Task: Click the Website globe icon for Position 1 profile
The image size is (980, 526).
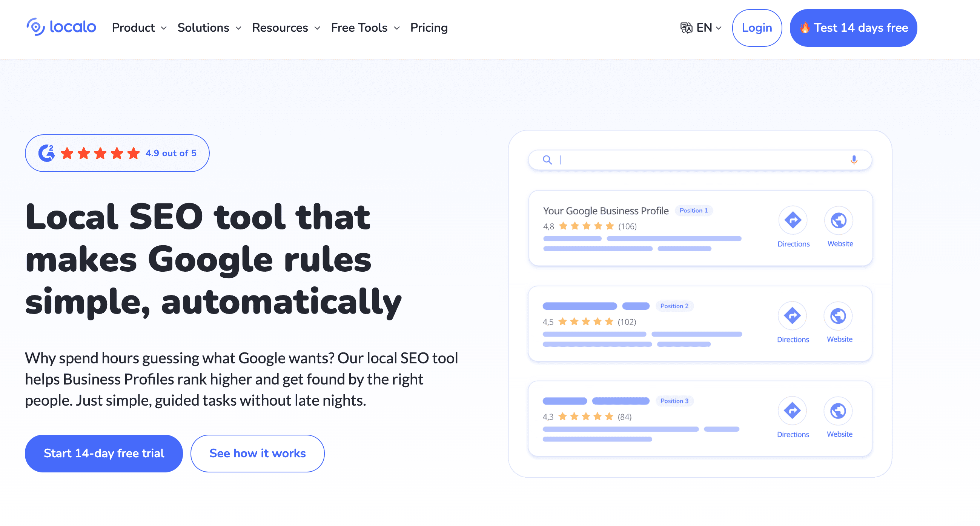Action: [840, 220]
